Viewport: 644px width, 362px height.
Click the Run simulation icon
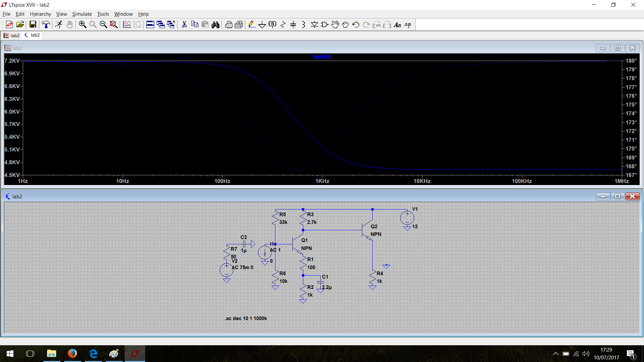(x=59, y=24)
